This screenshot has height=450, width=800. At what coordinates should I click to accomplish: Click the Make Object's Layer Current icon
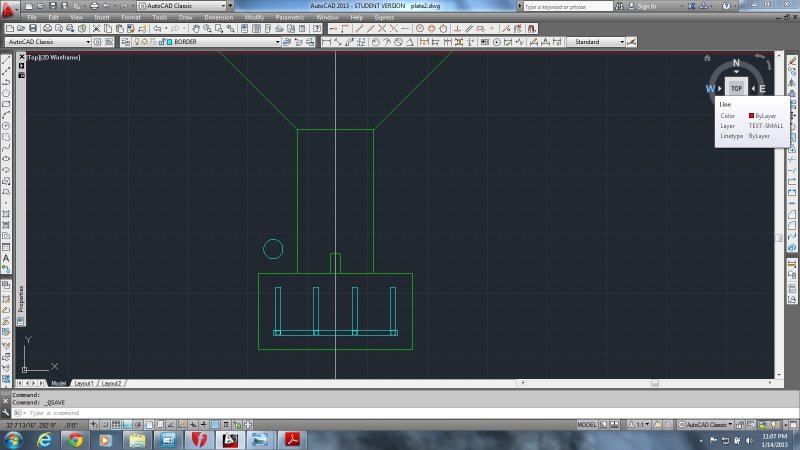tap(287, 42)
